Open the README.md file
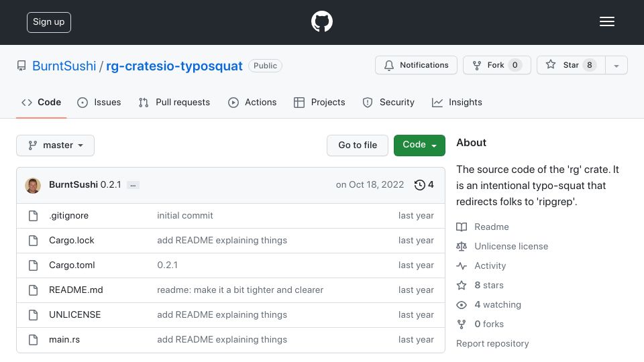 (x=76, y=290)
